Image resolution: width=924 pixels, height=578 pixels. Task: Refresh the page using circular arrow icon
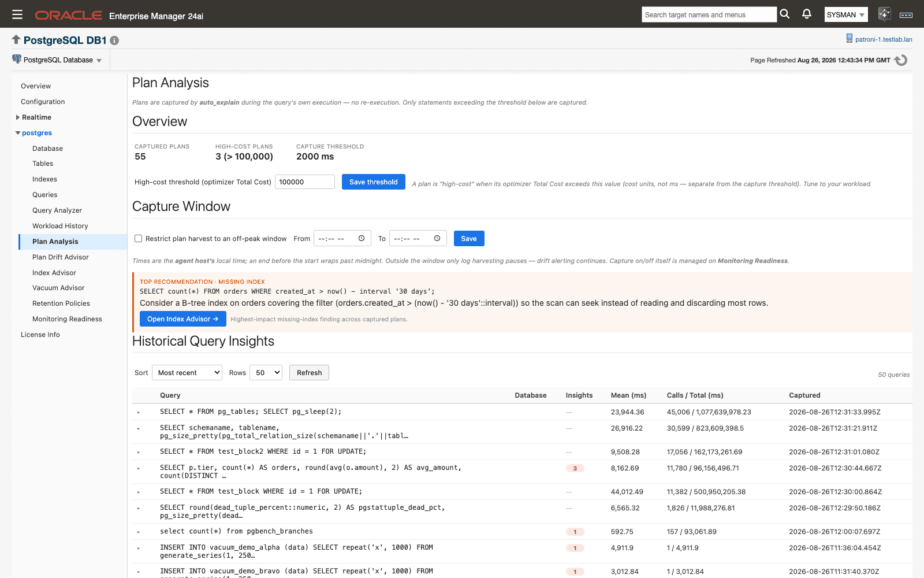901,60
